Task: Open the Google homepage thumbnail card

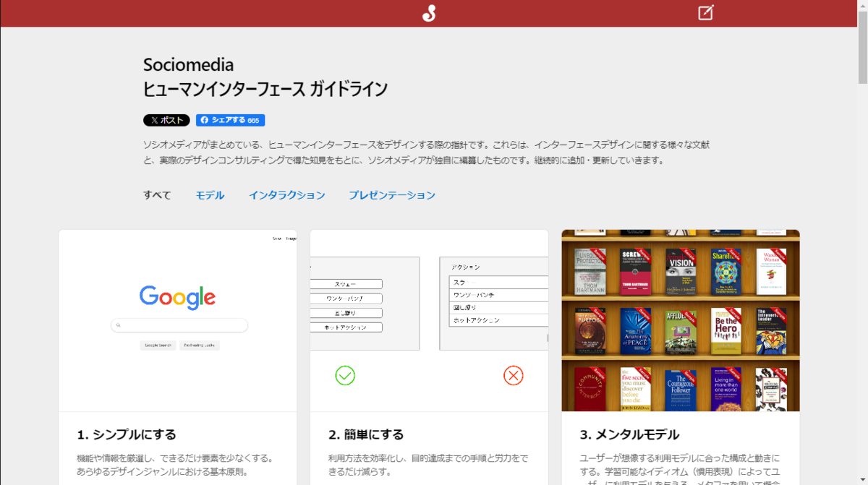Action: pyautogui.click(x=178, y=320)
